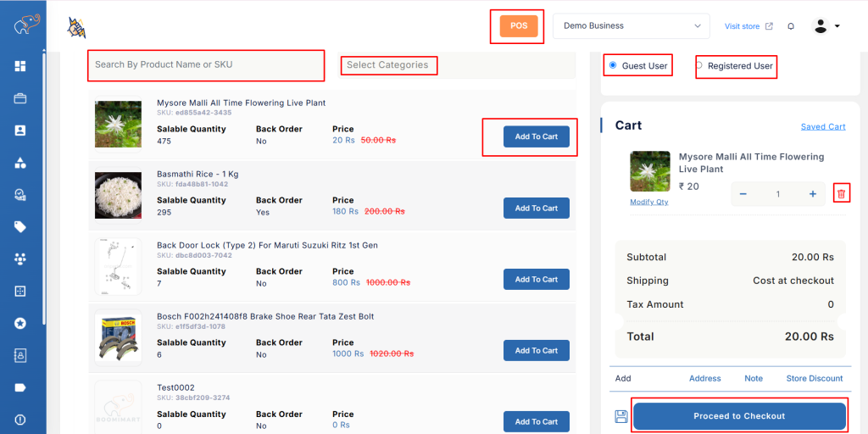The image size is (868, 434).
Task: Click the price tag icon in sidebar
Action: pos(20,226)
